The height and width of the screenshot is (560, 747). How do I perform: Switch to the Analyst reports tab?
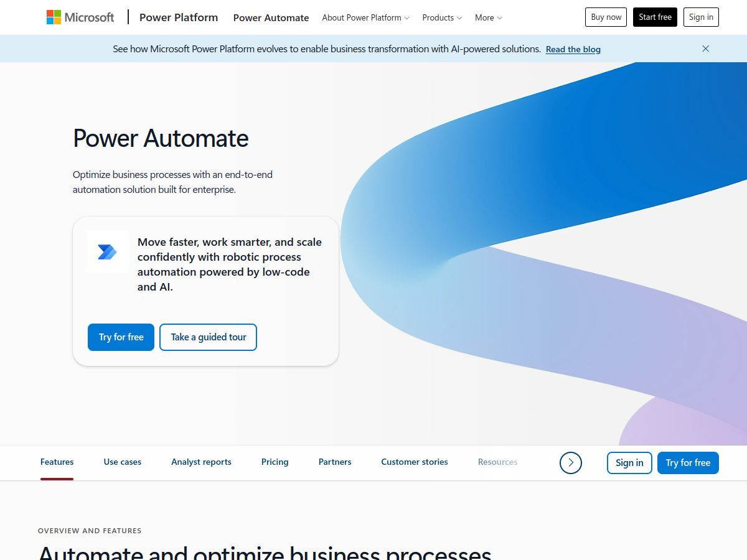[201, 462]
